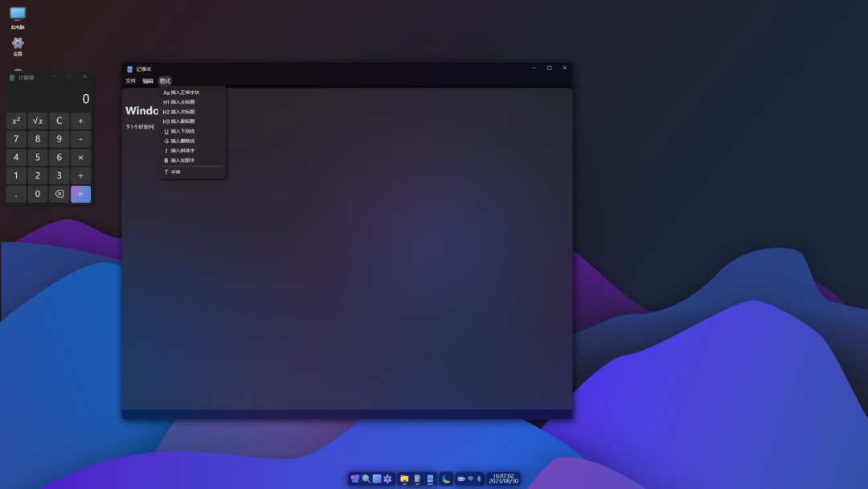The height and width of the screenshot is (489, 868).
Task: Open the 此电脑 desktop icon
Action: point(18,18)
